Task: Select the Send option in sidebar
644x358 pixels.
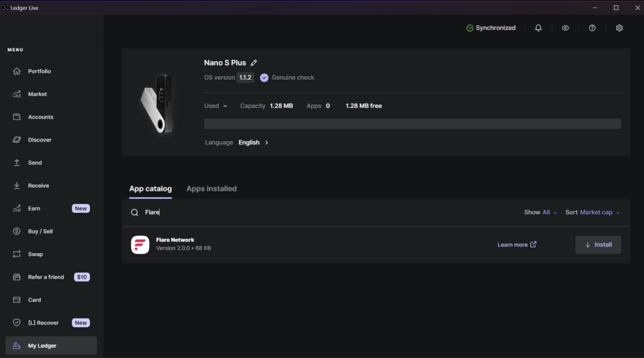Action: (35, 163)
